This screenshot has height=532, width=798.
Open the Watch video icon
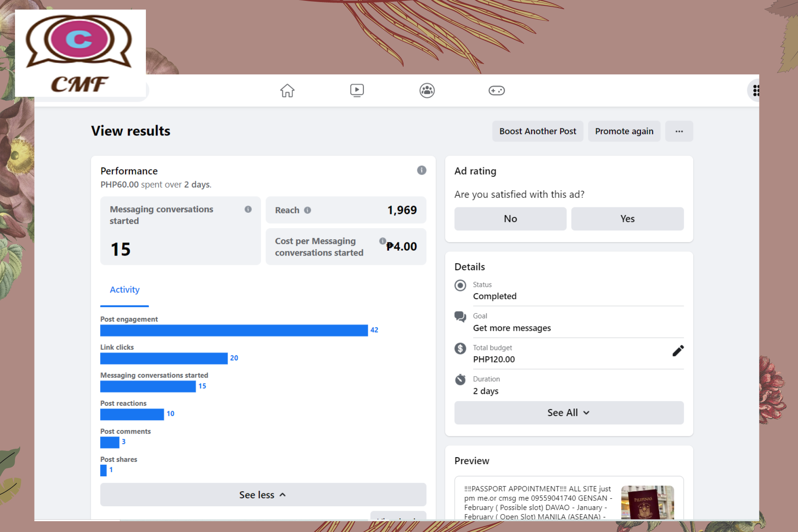[x=357, y=90]
